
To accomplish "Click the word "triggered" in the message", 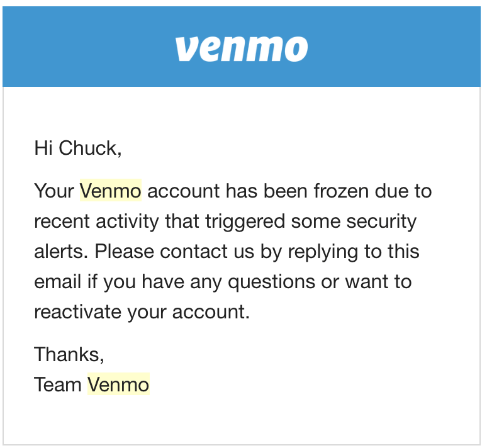I will click(x=245, y=222).
